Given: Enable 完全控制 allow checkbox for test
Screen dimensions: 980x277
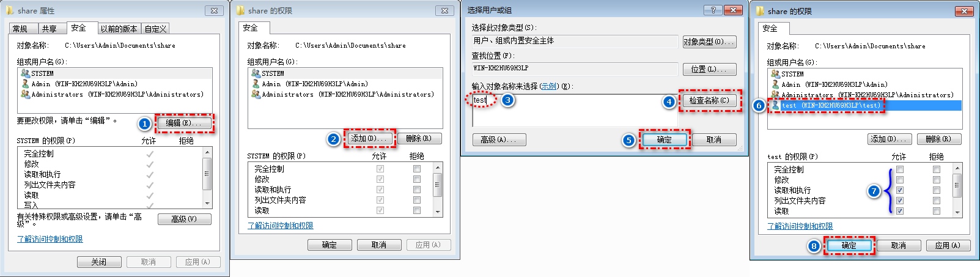Looking at the screenshot, I should (x=900, y=169).
